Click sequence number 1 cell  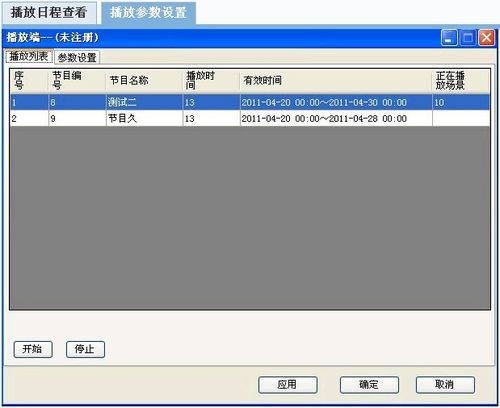pyautogui.click(x=29, y=102)
